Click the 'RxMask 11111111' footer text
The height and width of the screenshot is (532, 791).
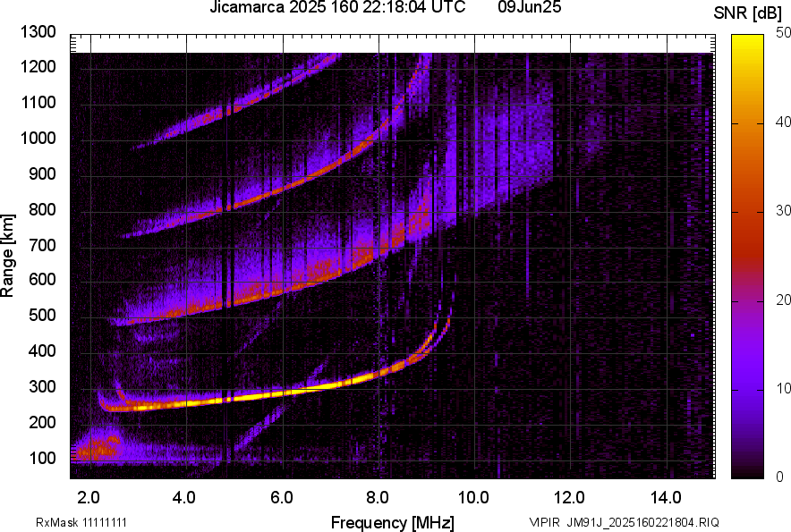pyautogui.click(x=81, y=522)
